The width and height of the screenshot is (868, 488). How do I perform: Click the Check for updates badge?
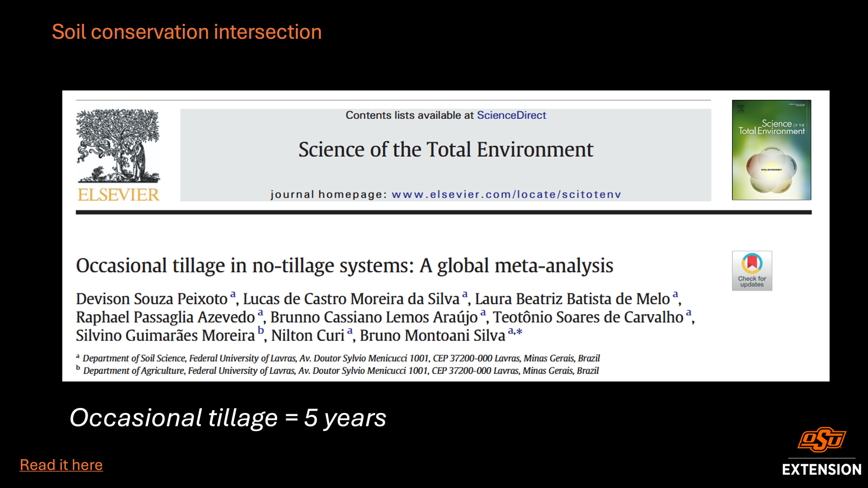[752, 271]
